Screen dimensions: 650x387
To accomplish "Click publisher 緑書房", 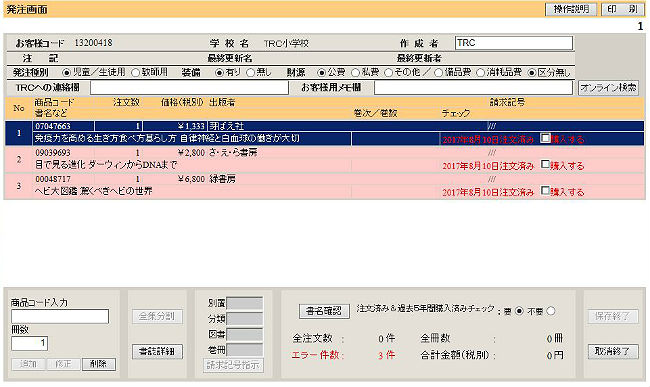I will pyautogui.click(x=223, y=179).
